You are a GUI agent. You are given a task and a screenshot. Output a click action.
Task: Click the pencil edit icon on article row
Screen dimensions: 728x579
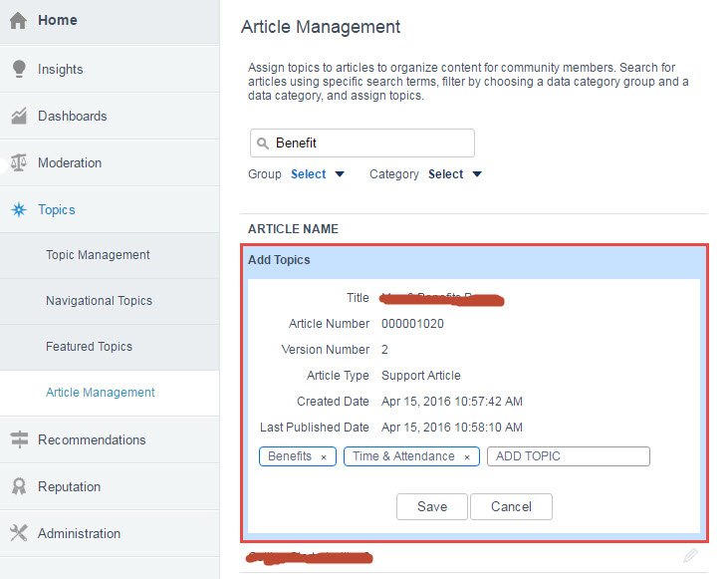click(x=690, y=556)
